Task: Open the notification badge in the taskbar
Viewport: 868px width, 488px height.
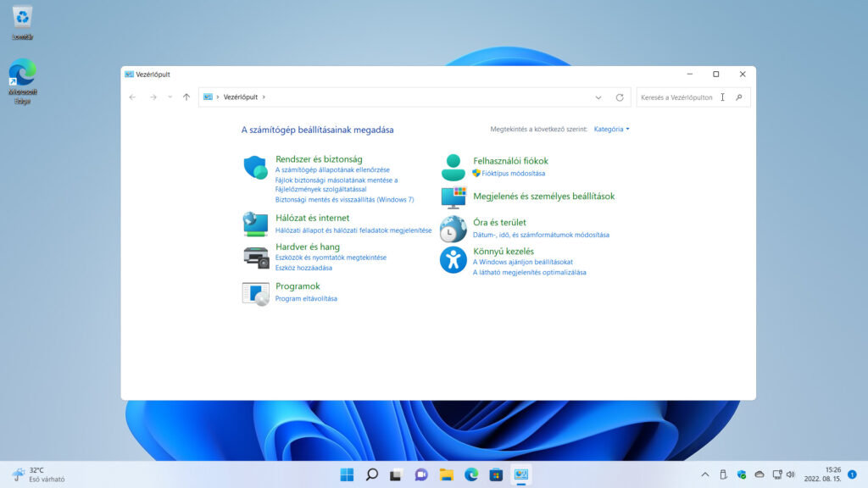Action: pyautogui.click(x=853, y=474)
